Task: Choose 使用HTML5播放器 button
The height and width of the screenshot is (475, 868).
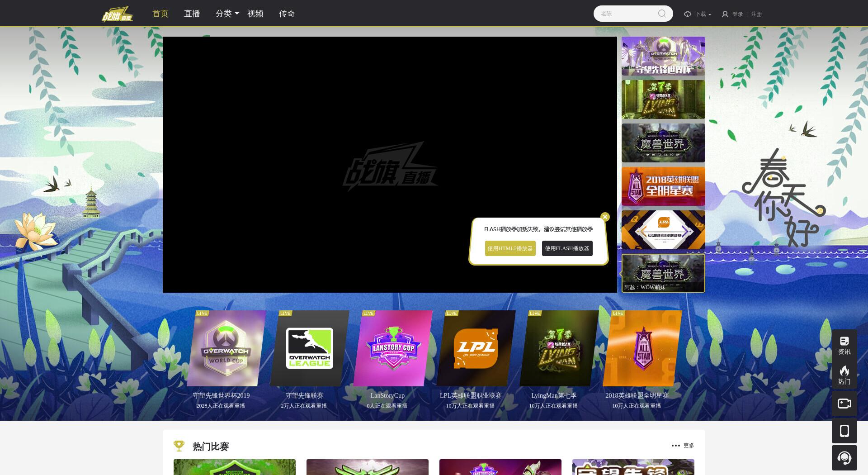Action: pos(510,248)
